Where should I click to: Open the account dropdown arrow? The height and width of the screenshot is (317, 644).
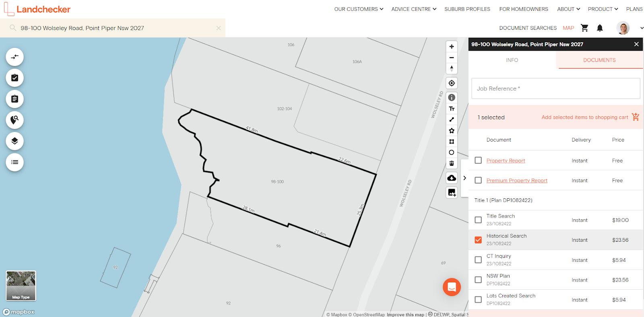click(x=642, y=28)
